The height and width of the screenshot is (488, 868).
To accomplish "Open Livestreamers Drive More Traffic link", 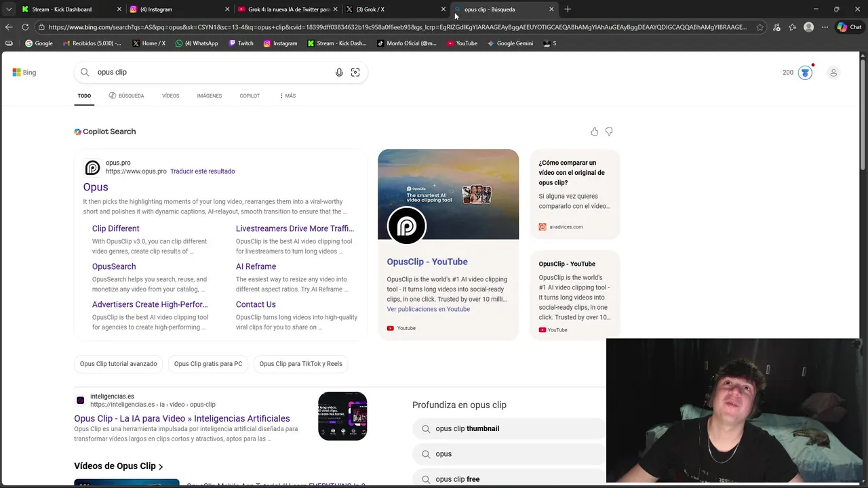I will tap(295, 228).
